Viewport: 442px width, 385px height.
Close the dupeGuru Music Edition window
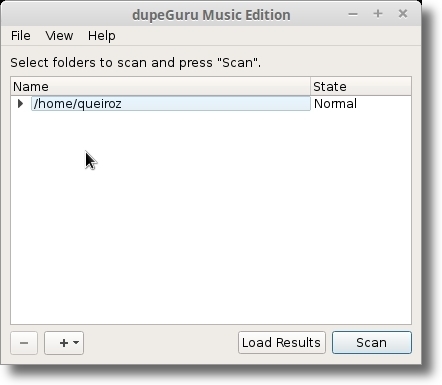point(403,14)
